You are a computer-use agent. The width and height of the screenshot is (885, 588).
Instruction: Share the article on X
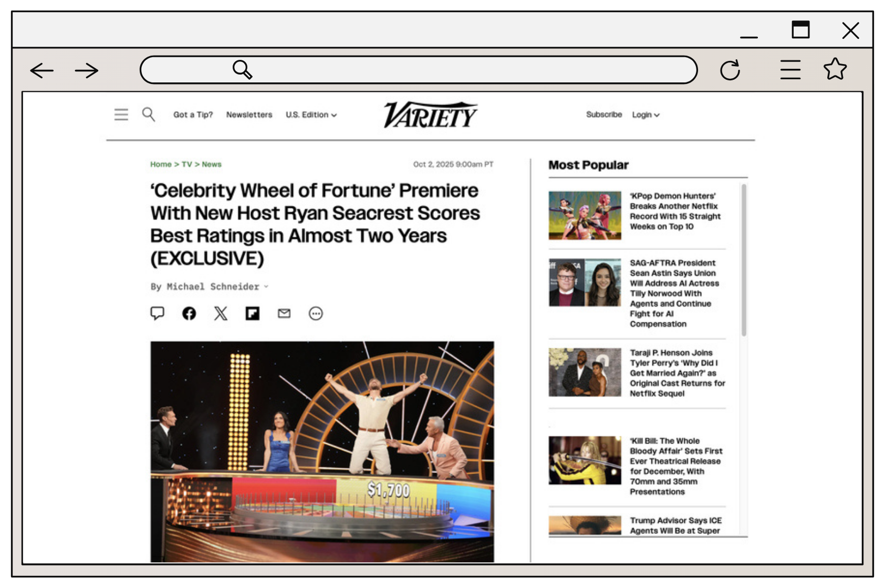(x=220, y=313)
